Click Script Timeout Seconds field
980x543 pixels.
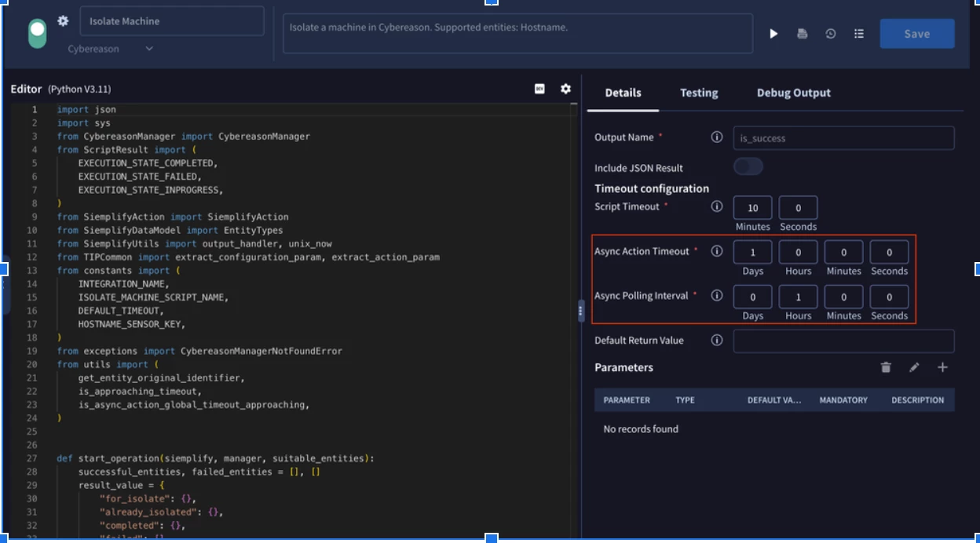click(798, 208)
